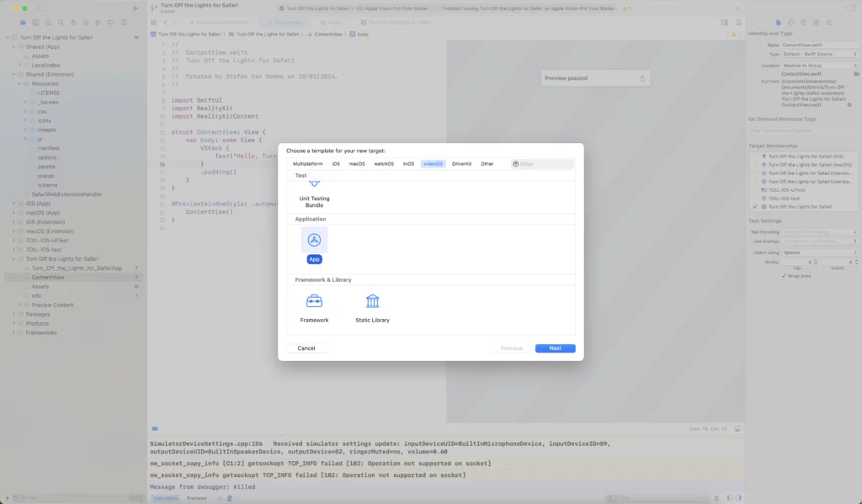The height and width of the screenshot is (504, 862).
Task: Open the Project navigator folder icon
Action: click(23, 23)
